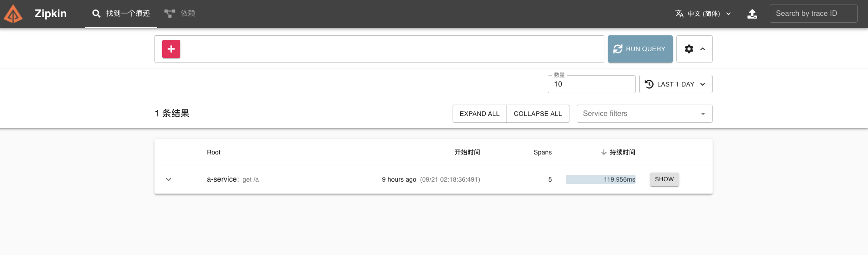Click the a-service: get /a text
Viewport: 868px width, 255px height.
233,179
